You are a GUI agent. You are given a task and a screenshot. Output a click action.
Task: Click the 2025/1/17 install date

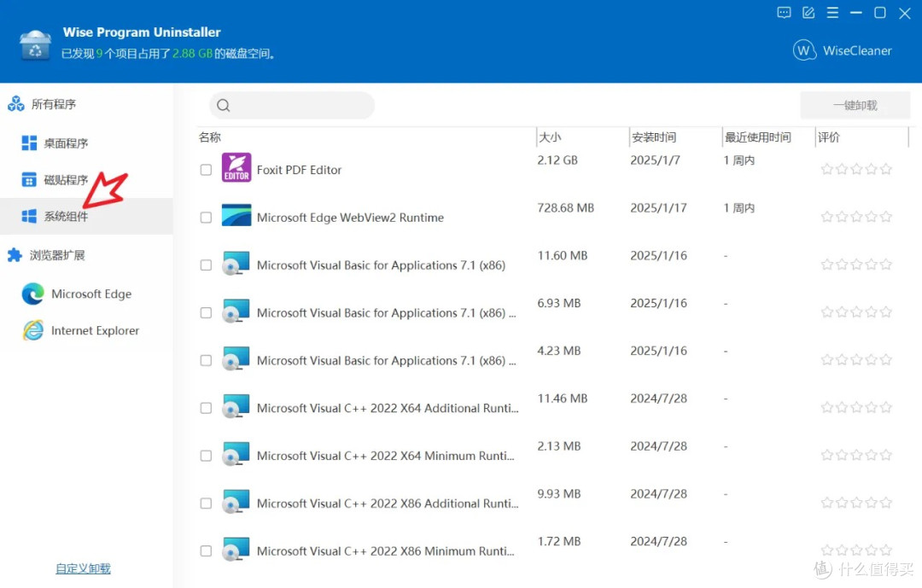click(x=658, y=208)
